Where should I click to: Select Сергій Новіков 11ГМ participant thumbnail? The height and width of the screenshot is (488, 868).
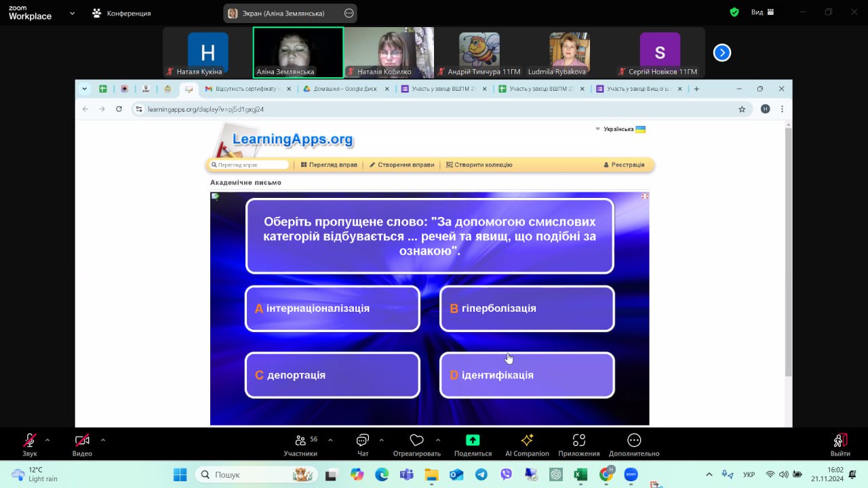tap(660, 53)
